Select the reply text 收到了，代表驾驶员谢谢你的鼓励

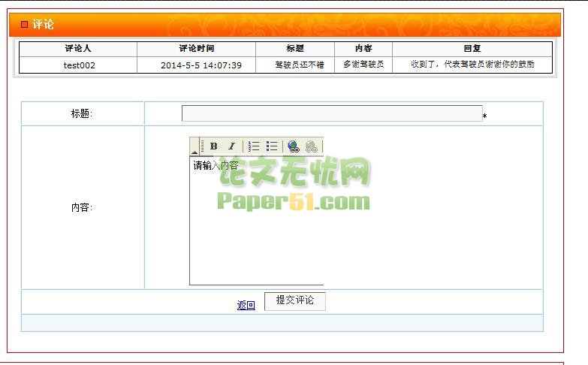[x=472, y=64]
